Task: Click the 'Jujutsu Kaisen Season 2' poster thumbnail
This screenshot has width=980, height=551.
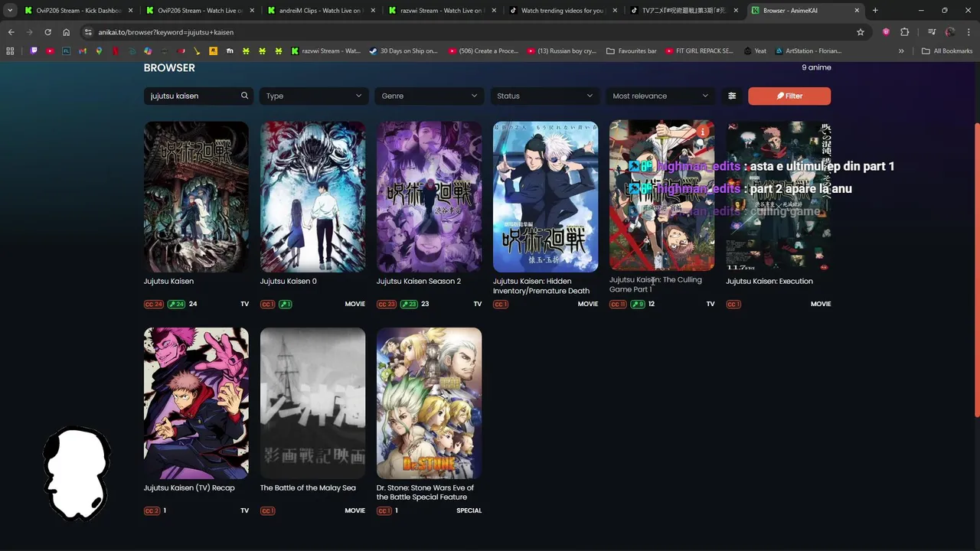Action: (429, 197)
